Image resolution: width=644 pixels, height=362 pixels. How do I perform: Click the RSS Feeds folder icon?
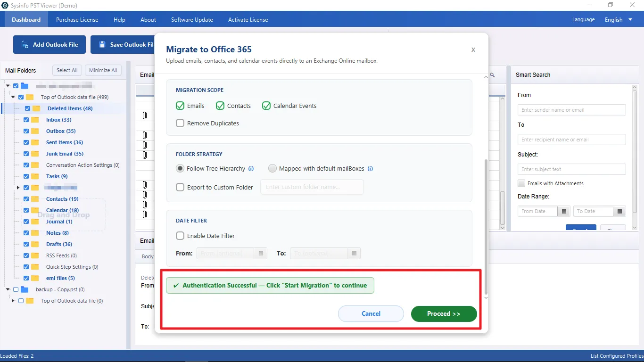[x=35, y=255]
